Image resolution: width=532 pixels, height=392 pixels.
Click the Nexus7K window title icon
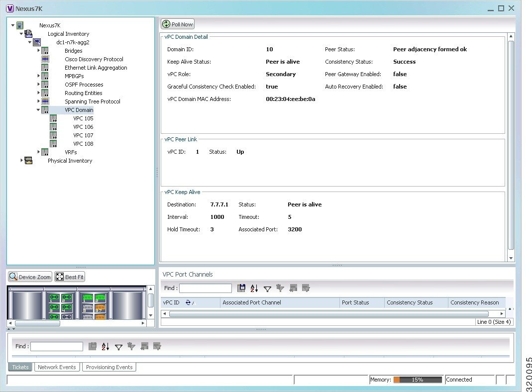[x=10, y=8]
